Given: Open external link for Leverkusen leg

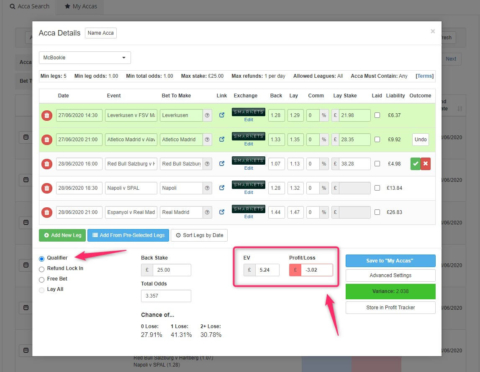Looking at the screenshot, I should 222,115.
